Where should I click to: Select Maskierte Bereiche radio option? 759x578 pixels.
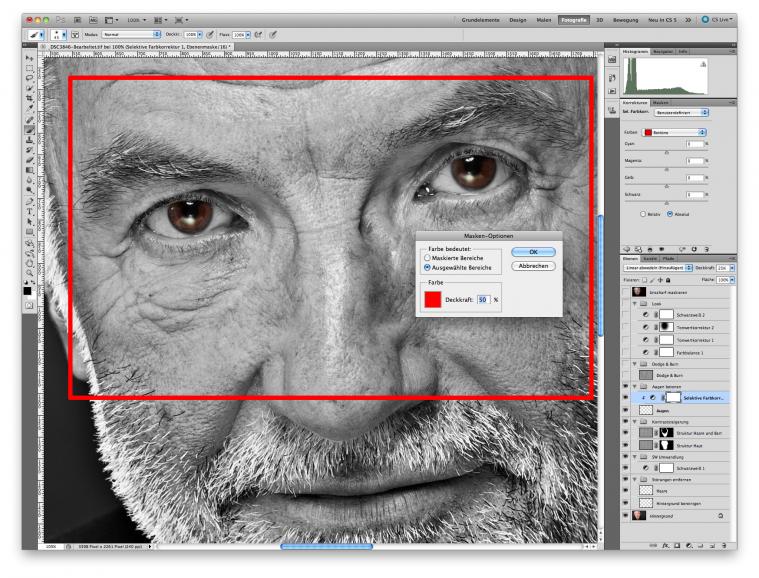point(427,258)
